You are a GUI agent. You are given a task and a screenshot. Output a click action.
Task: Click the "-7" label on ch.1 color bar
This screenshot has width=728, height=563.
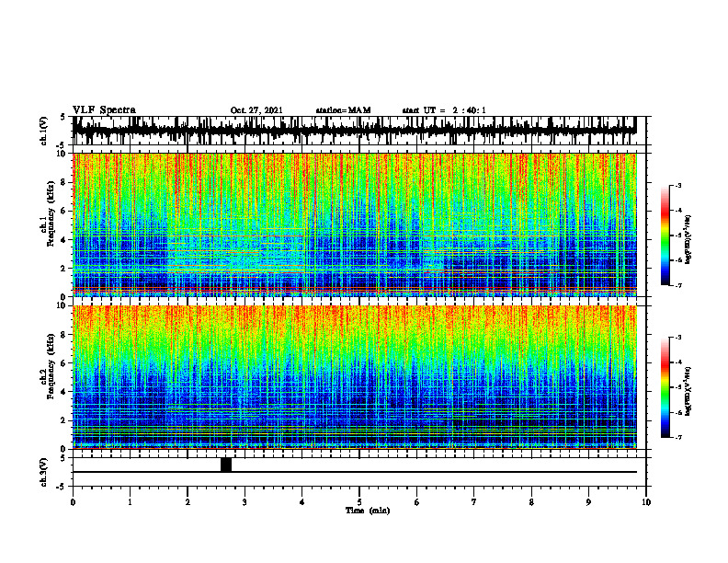678,285
